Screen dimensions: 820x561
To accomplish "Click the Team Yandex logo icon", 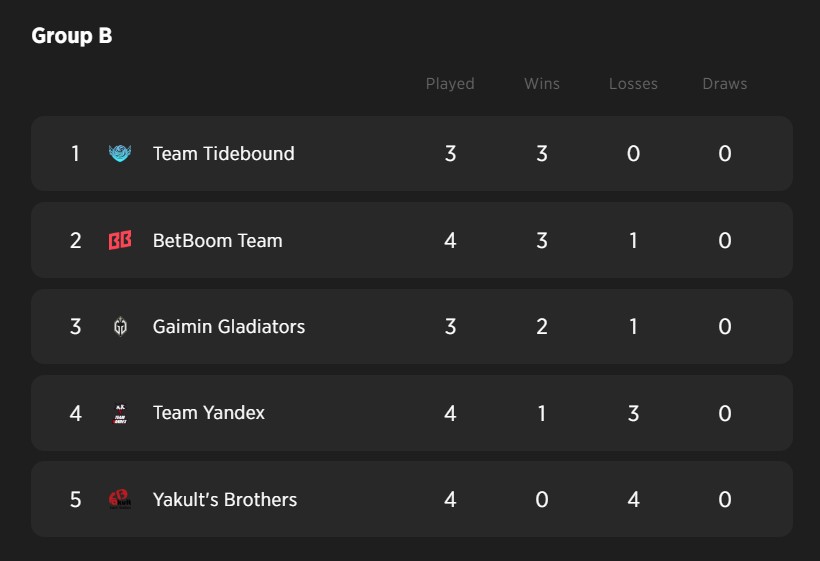I will [120, 414].
